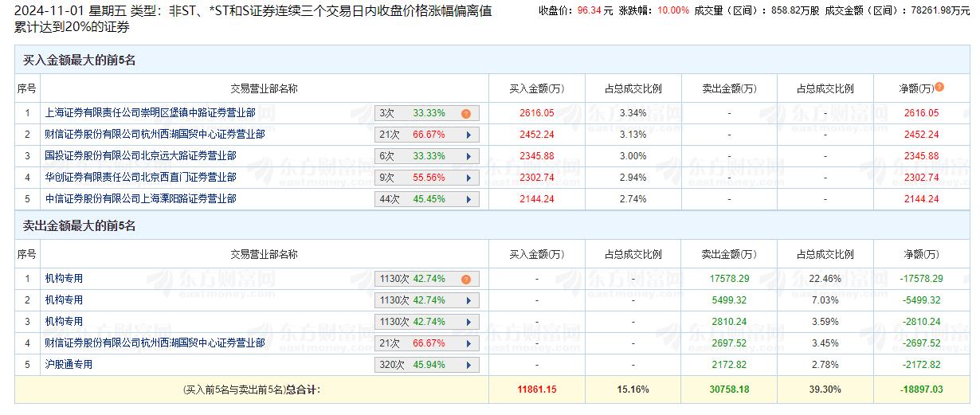980x415 pixels.
Task: Open 沪股通专用 seat link
Action: [x=69, y=365]
